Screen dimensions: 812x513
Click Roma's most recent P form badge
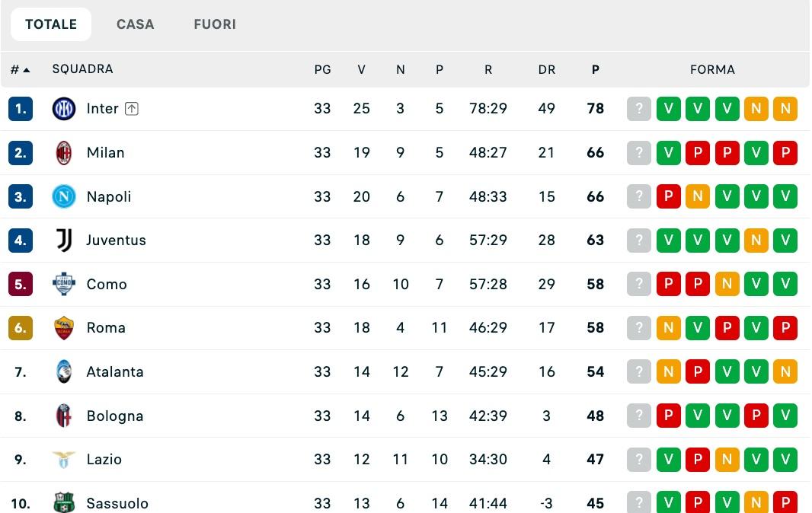pos(785,327)
